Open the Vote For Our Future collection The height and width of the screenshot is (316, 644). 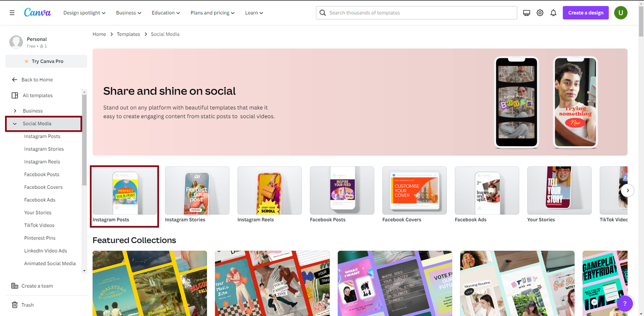395,283
